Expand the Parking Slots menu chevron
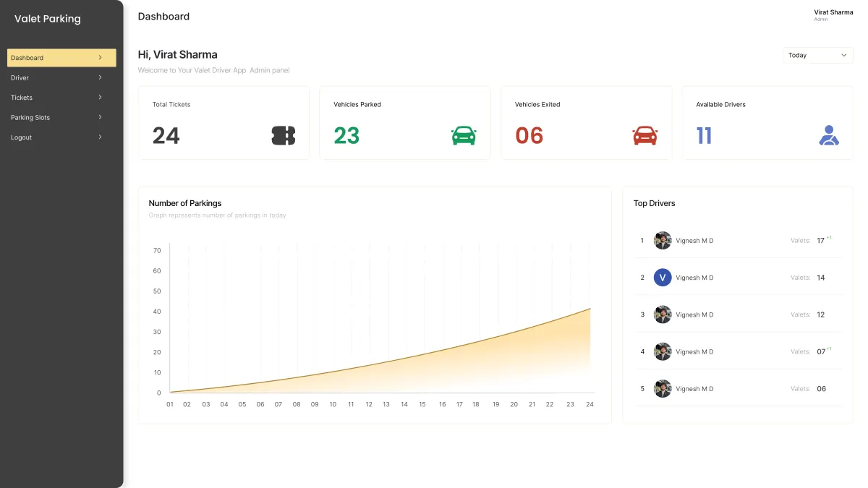 point(100,117)
